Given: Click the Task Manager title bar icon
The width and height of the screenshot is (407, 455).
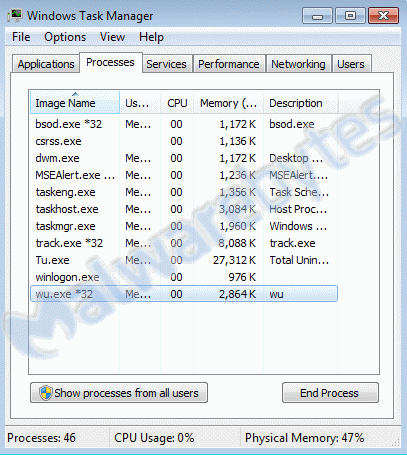Looking at the screenshot, I should point(15,16).
